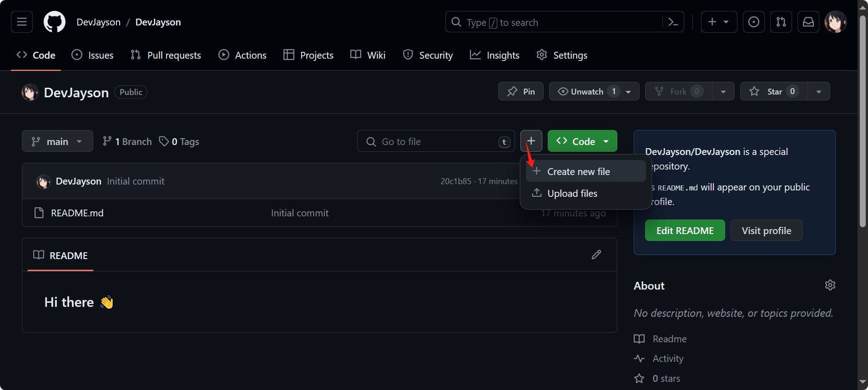This screenshot has height=390, width=868.
Task: Open the repository Settings tab
Action: [562, 55]
